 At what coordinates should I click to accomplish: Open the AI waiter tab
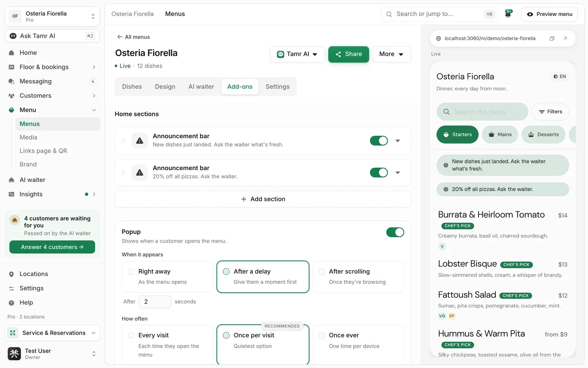click(201, 87)
